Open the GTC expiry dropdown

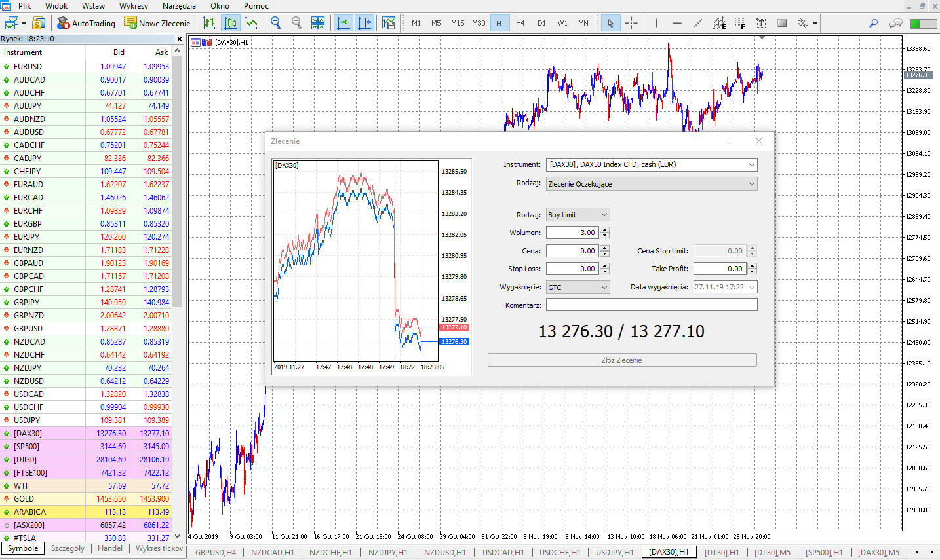coord(578,288)
